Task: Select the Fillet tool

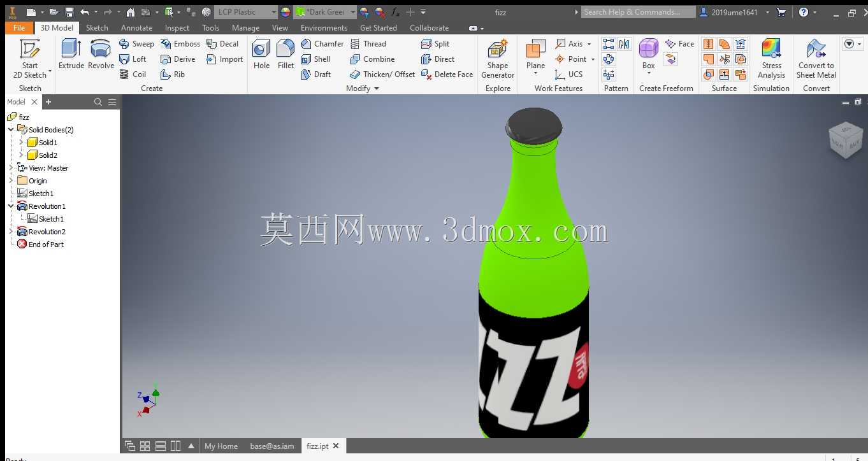Action: click(x=286, y=55)
